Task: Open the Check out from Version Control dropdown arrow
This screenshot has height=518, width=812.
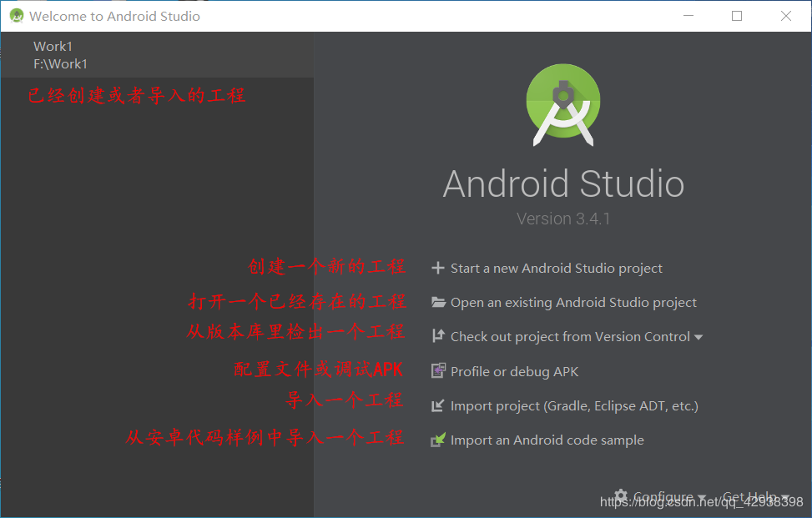Action: [699, 336]
